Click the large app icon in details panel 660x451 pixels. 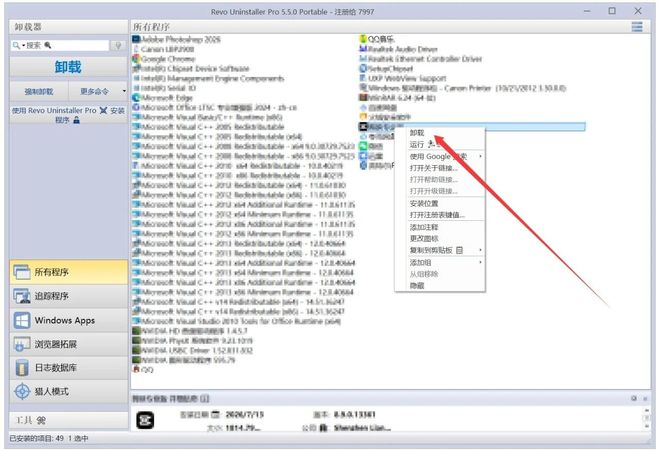(145, 420)
